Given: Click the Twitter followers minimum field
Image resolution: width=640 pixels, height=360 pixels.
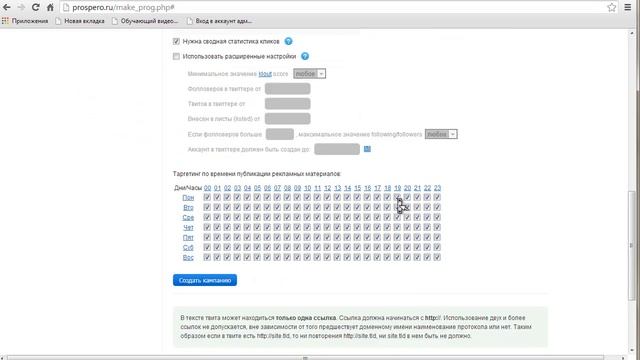Looking at the screenshot, I should pyautogui.click(x=287, y=89).
